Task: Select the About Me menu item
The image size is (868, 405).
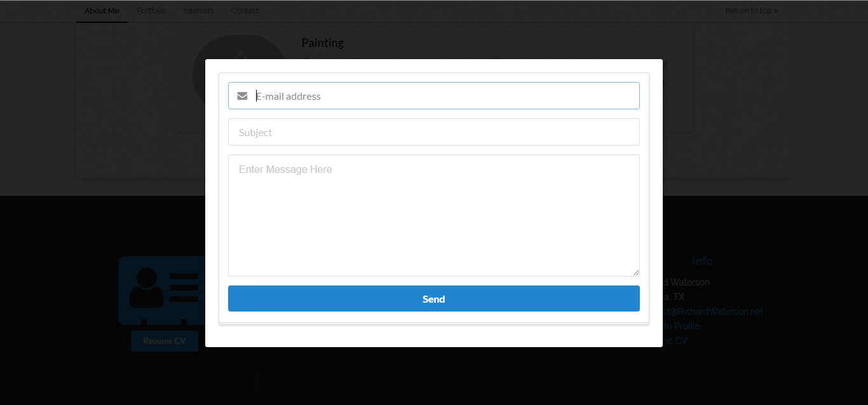Action: (102, 10)
